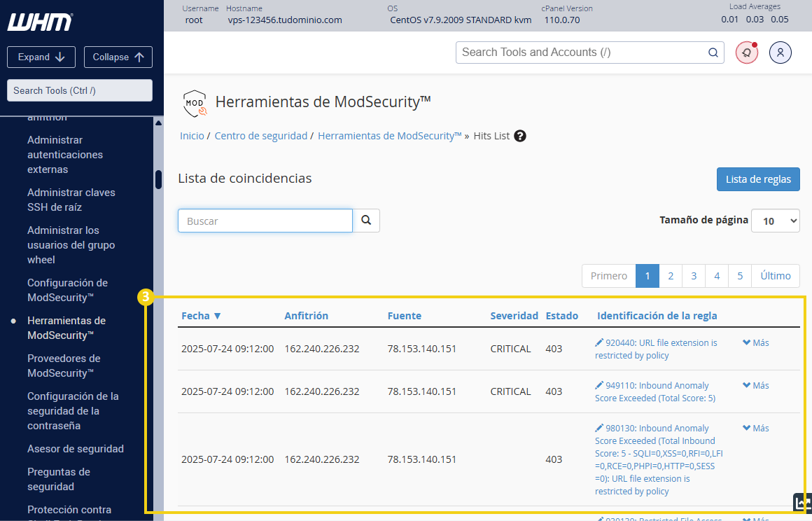The height and width of the screenshot is (521, 812).
Task: Sort by Fuente column
Action: point(405,316)
